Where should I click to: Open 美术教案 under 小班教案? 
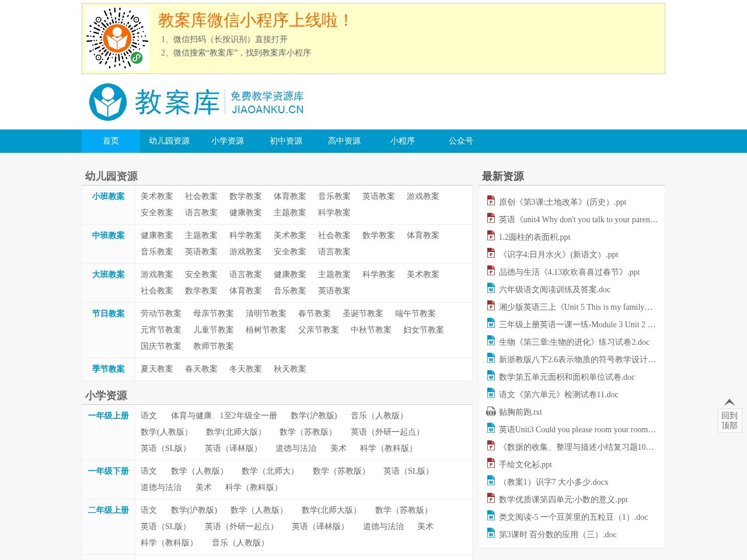pos(157,197)
